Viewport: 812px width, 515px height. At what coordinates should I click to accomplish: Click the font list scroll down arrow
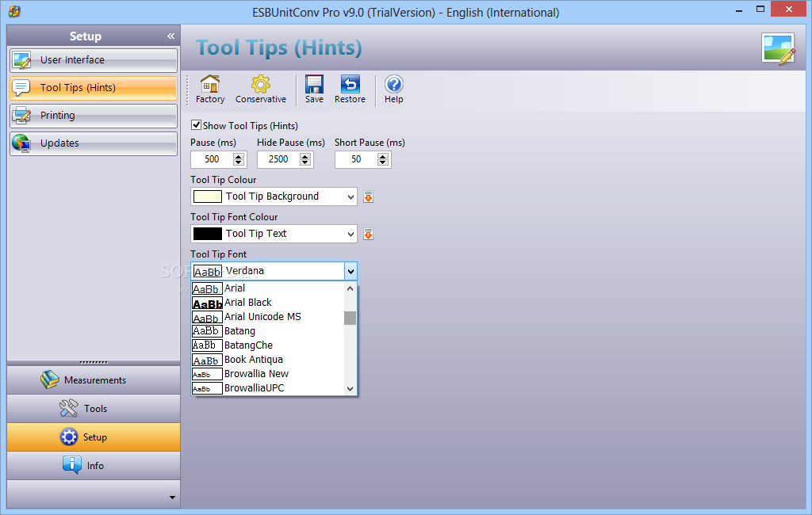pos(350,389)
